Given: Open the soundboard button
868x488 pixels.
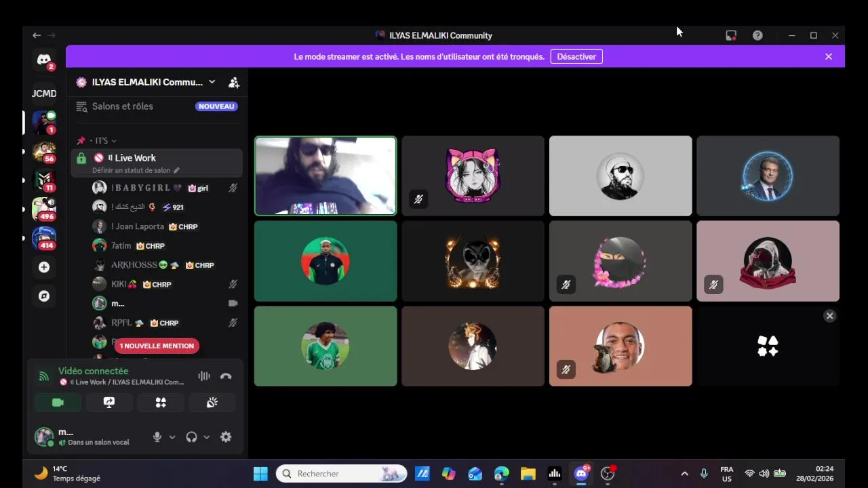Looking at the screenshot, I should [x=212, y=403].
